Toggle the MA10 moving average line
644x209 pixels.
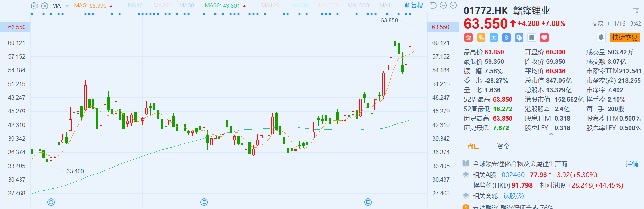[x=136, y=6]
